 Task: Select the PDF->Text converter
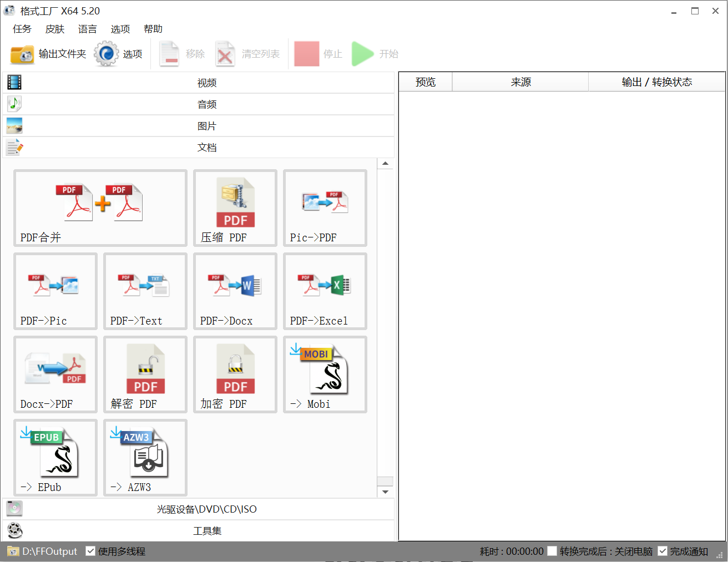[145, 291]
